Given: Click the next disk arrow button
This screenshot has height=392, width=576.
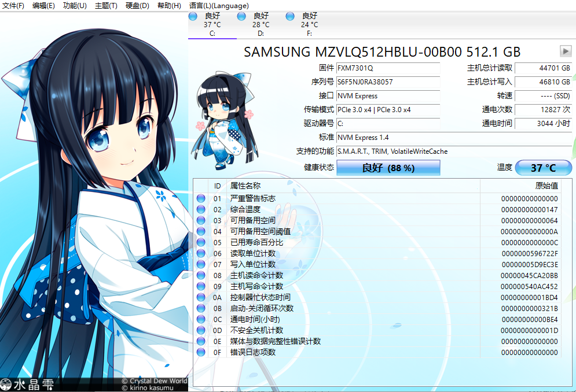Looking at the screenshot, I should pyautogui.click(x=566, y=51).
